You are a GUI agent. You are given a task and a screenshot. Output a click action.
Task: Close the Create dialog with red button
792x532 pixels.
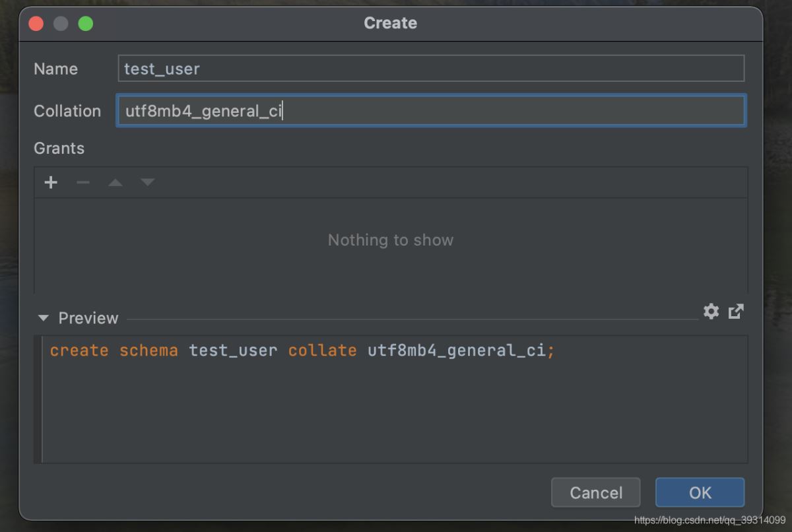point(36,24)
